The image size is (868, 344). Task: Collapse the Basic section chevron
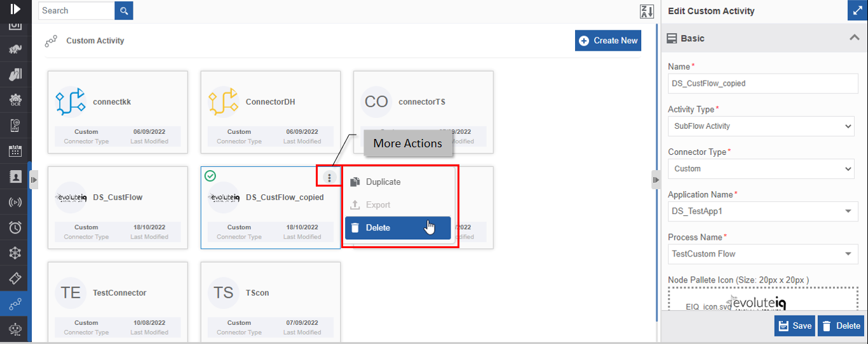coord(855,38)
